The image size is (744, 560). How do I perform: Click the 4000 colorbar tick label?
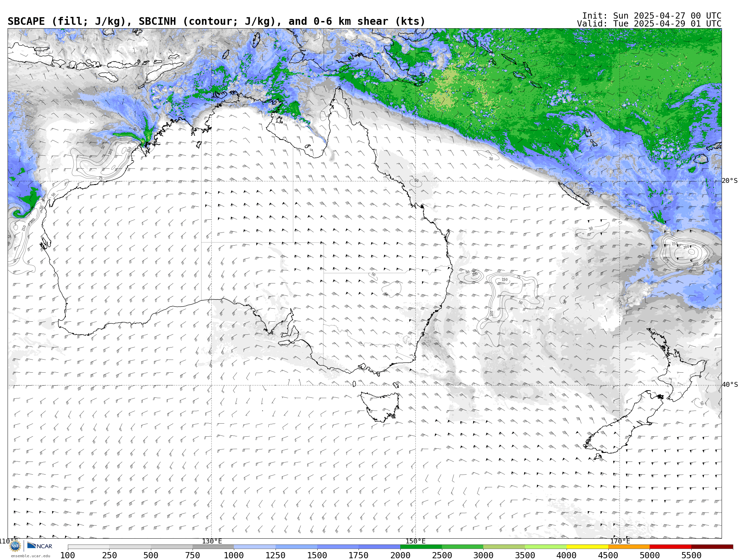click(567, 555)
